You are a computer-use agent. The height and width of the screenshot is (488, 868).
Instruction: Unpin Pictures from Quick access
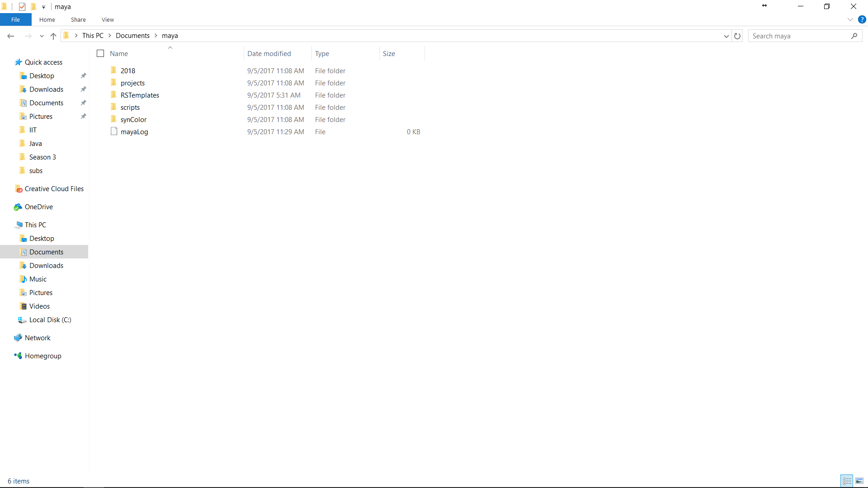point(83,116)
